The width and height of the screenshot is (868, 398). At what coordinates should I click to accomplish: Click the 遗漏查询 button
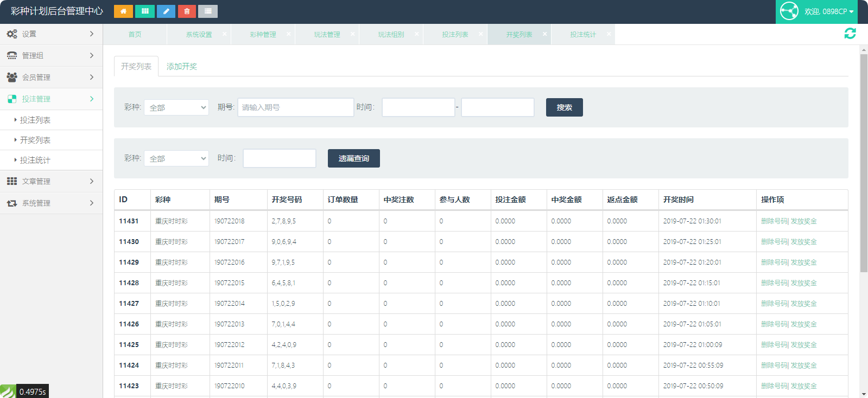(x=353, y=158)
